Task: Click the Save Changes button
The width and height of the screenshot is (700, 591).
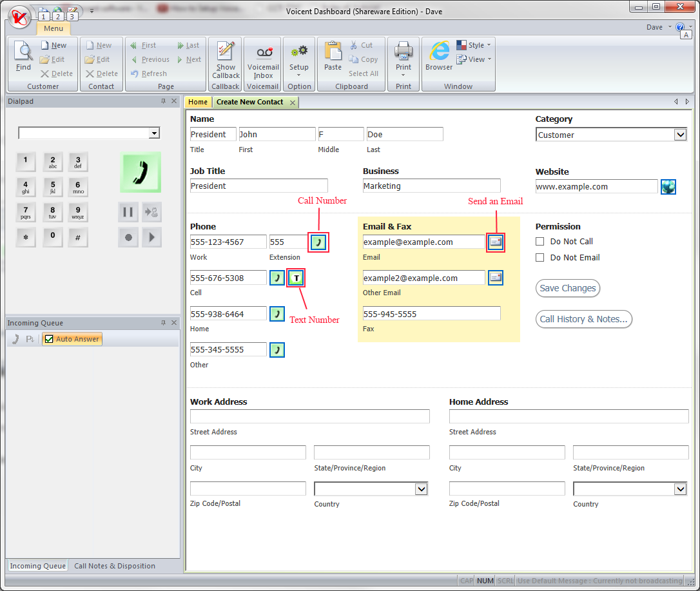Action: coord(567,288)
